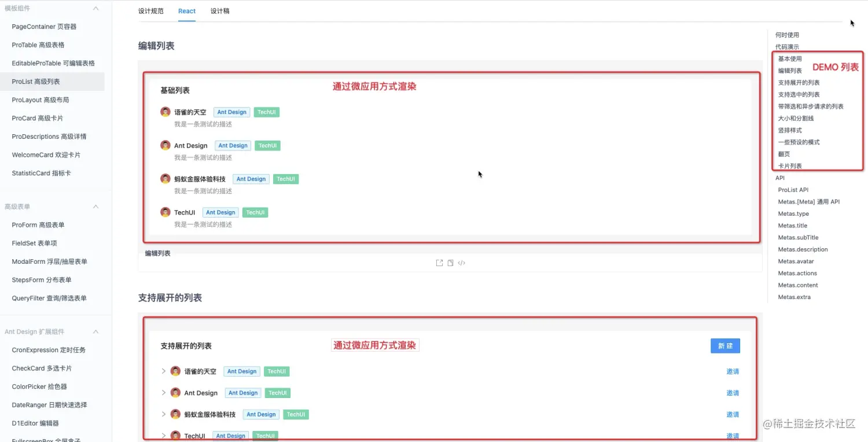Jump to 代码演示 anchor
Image resolution: width=868 pixels, height=442 pixels.
[x=787, y=47]
